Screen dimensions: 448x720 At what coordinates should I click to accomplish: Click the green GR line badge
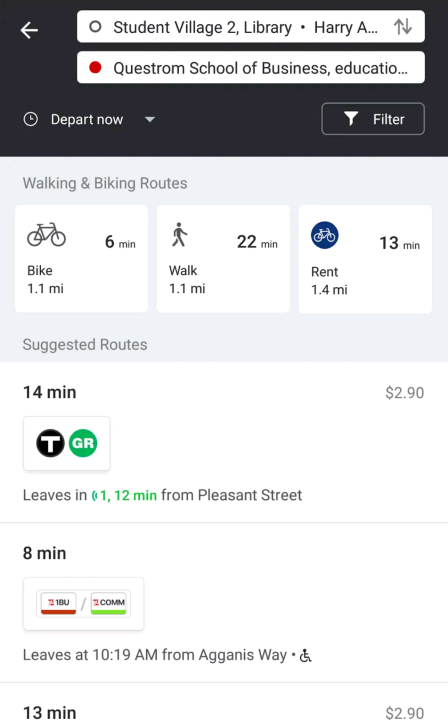coord(83,443)
